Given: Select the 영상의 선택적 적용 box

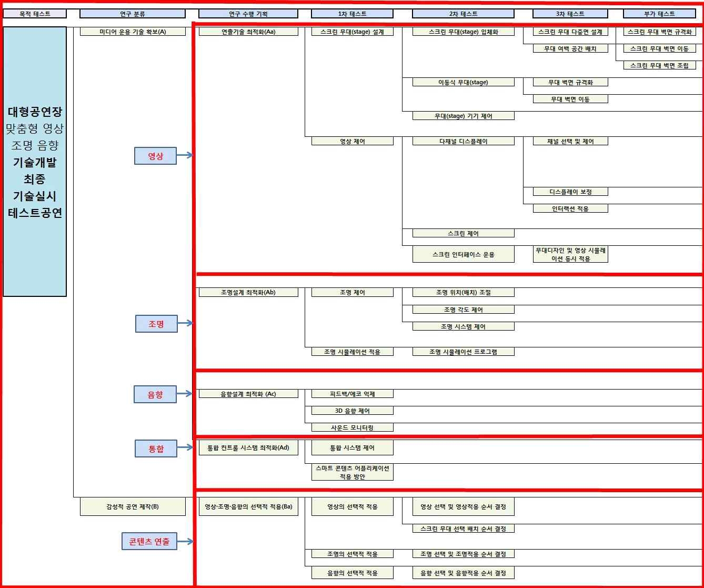Looking at the screenshot, I should (352, 506).
